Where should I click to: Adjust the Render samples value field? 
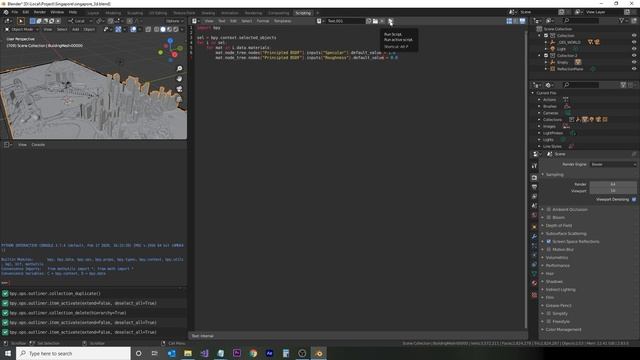point(613,184)
